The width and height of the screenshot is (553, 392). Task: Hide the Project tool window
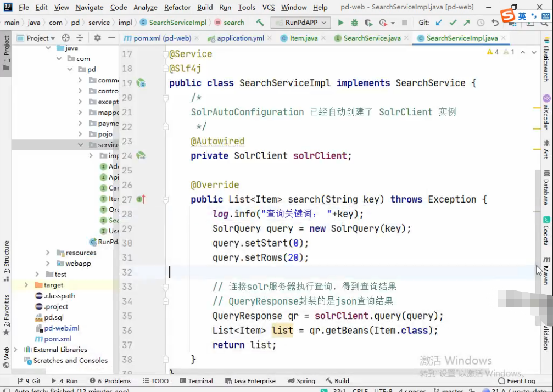tap(111, 38)
